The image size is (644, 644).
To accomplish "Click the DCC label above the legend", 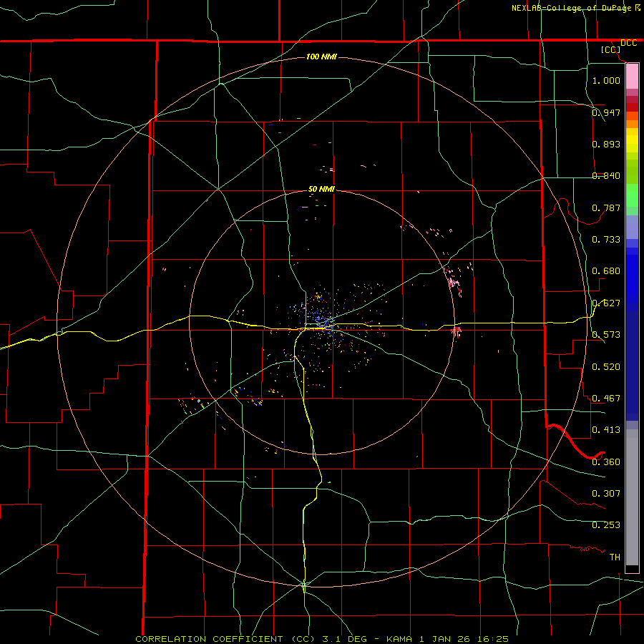I will (628, 43).
